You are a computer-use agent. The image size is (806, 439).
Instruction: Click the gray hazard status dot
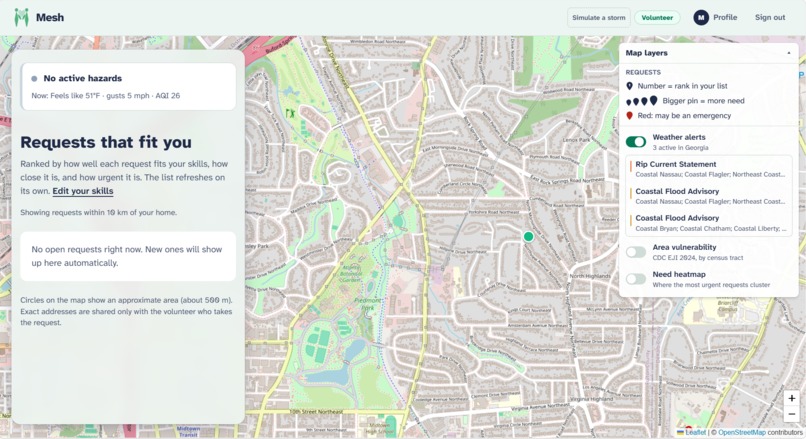tap(34, 79)
